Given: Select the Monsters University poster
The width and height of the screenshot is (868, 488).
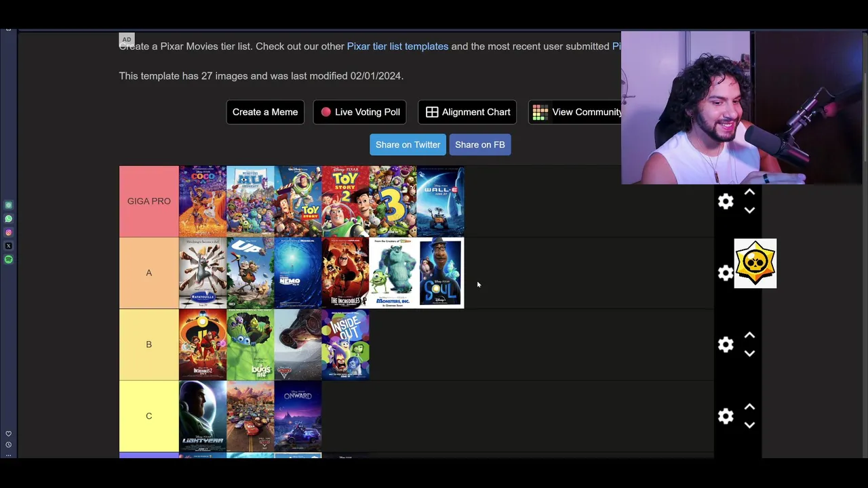Looking at the screenshot, I should click(250, 201).
